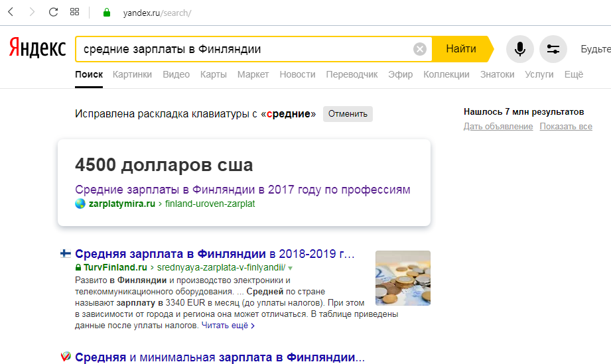This screenshot has height=364, width=611.
Task: Open the Услуги tab
Action: 539,74
